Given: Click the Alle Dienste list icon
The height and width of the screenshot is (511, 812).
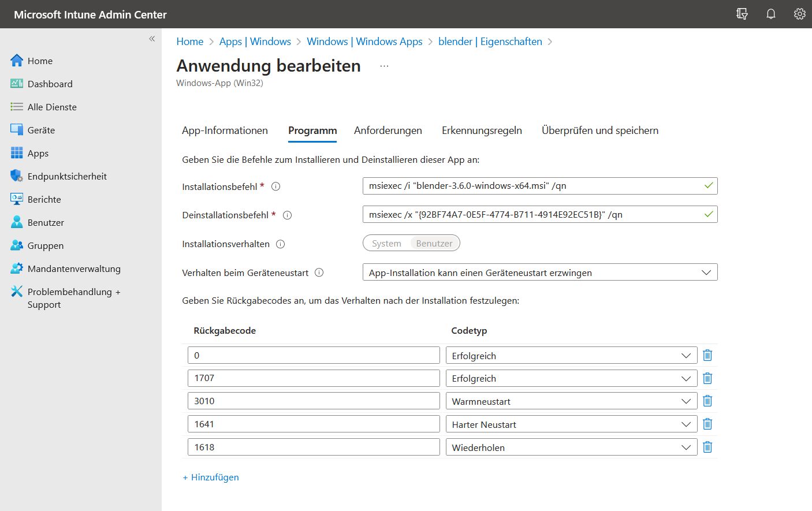Looking at the screenshot, I should [x=17, y=107].
